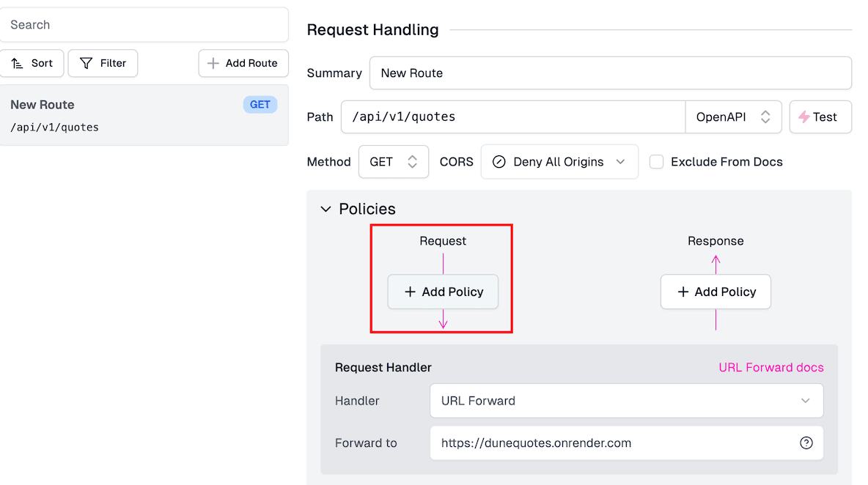Image resolution: width=868 pixels, height=485 pixels.
Task: Collapse the Policies section
Action: click(326, 210)
